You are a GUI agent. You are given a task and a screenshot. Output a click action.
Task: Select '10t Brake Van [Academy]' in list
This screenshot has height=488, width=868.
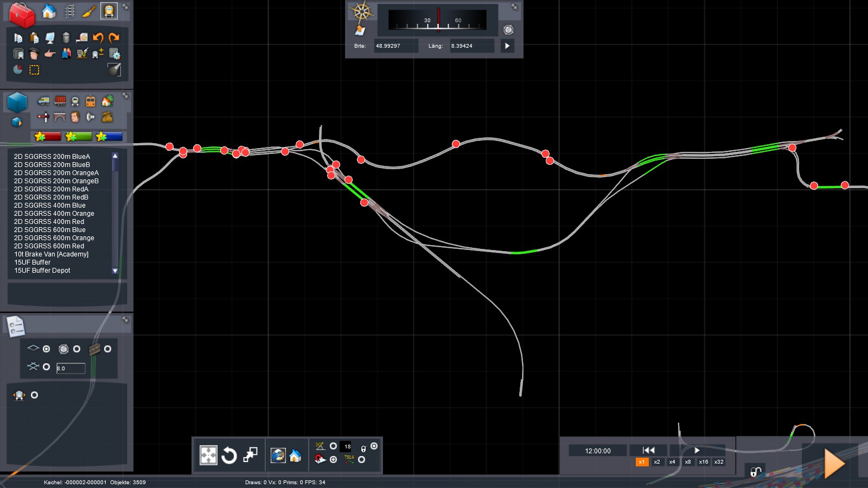tap(52, 254)
